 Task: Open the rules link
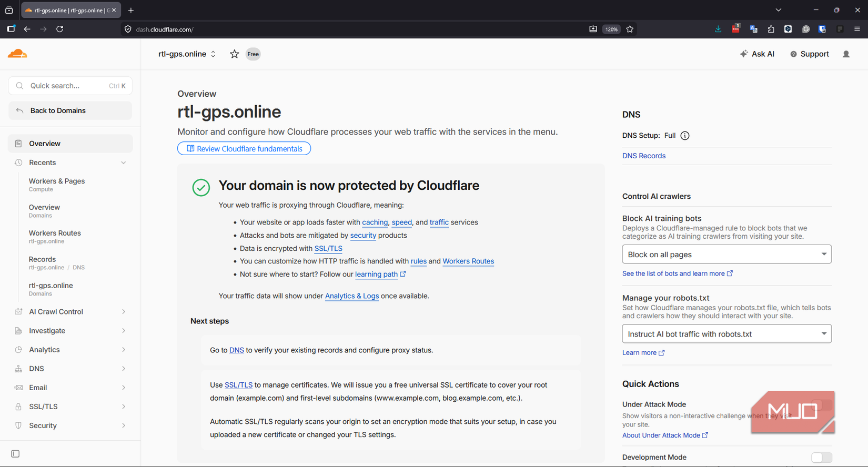[x=419, y=261]
